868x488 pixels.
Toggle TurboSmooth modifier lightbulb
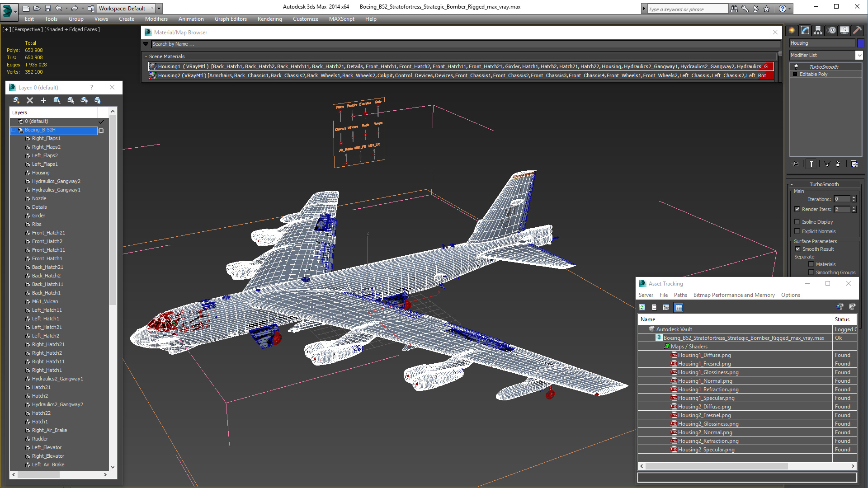796,66
